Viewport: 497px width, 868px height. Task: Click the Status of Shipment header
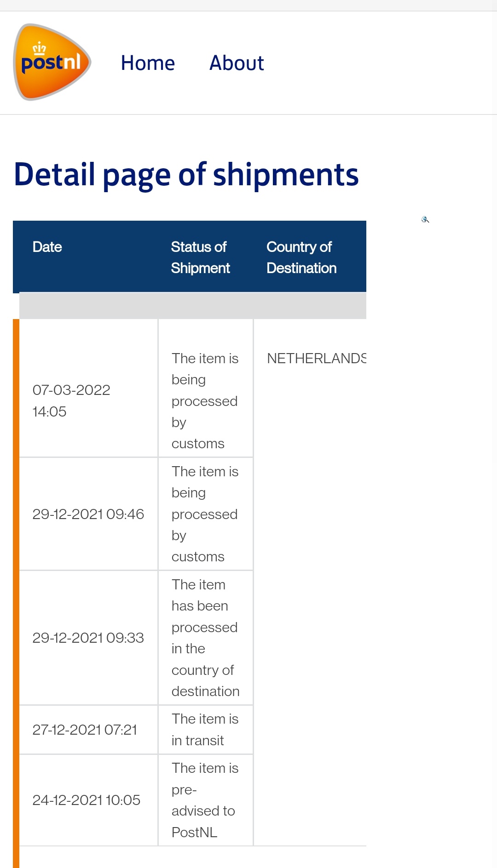(x=200, y=257)
